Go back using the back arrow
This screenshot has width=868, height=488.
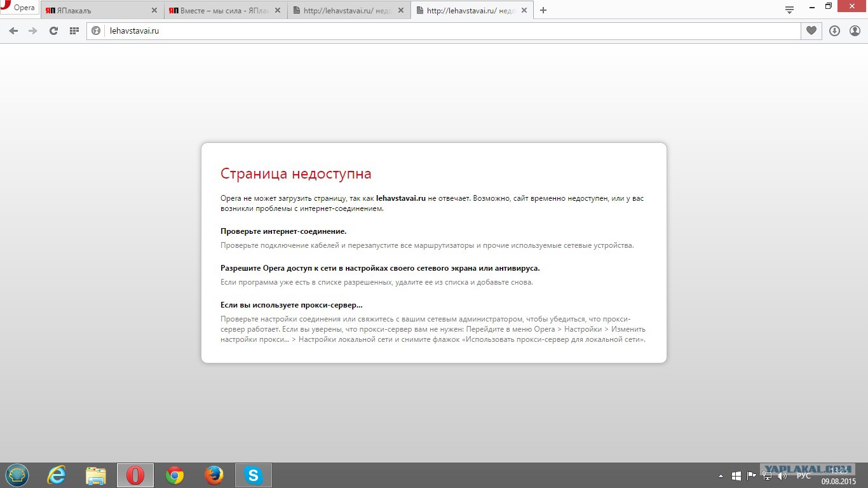point(13,30)
